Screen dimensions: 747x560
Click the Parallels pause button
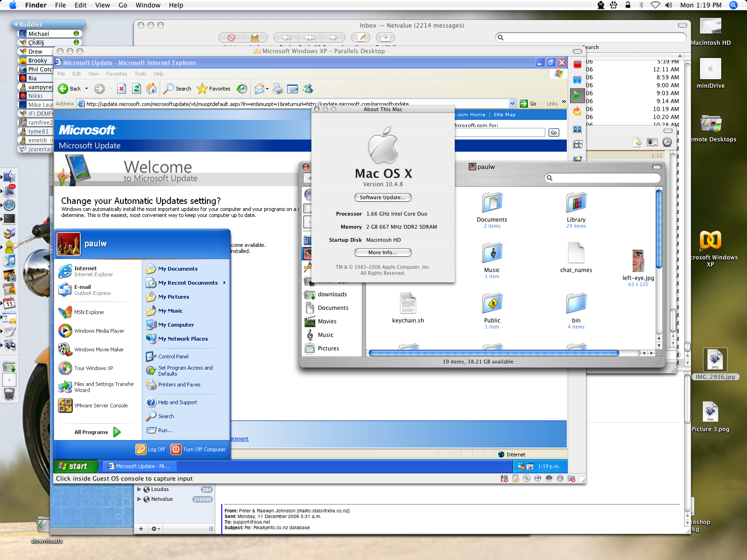[x=578, y=80]
